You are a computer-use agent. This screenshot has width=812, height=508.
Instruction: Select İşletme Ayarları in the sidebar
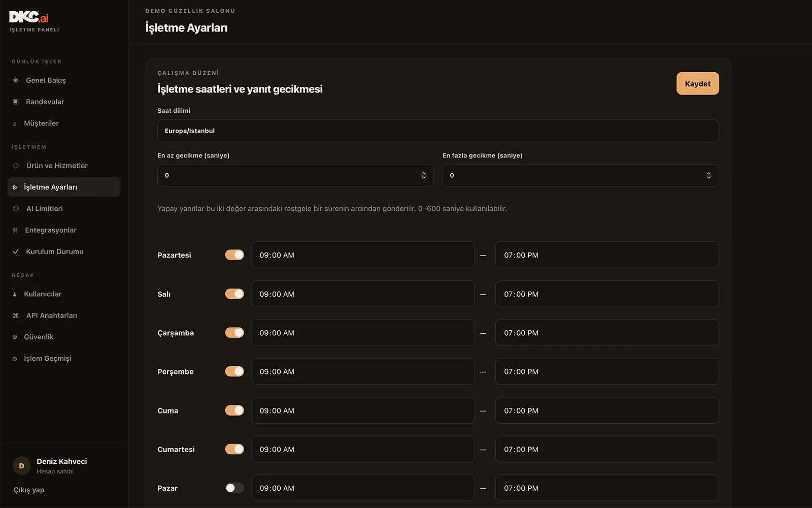coord(64,187)
